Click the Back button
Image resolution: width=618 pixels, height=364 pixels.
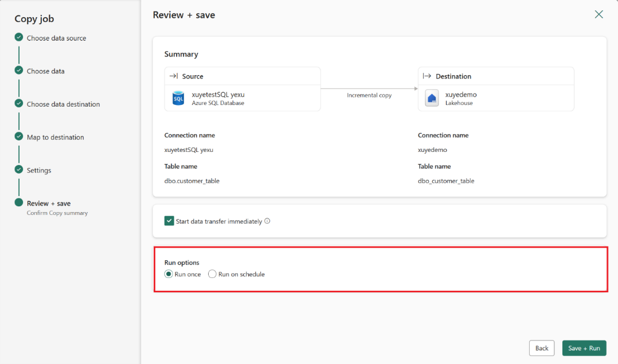pos(542,348)
